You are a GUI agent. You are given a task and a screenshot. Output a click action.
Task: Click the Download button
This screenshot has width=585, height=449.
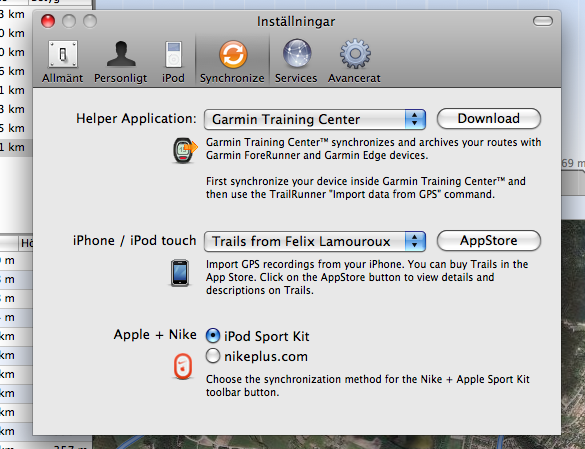[489, 119]
